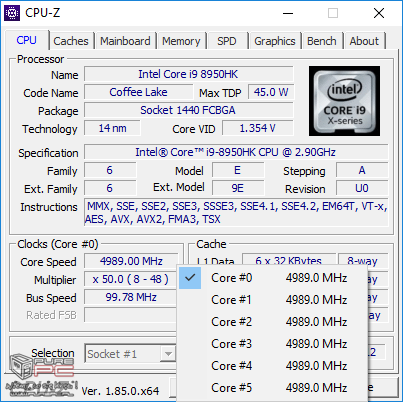Close the CPU-Z window
Screen dimensions: 403x402
[x=379, y=13]
